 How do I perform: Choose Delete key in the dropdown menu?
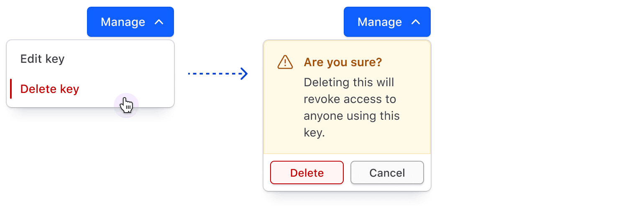pos(50,89)
